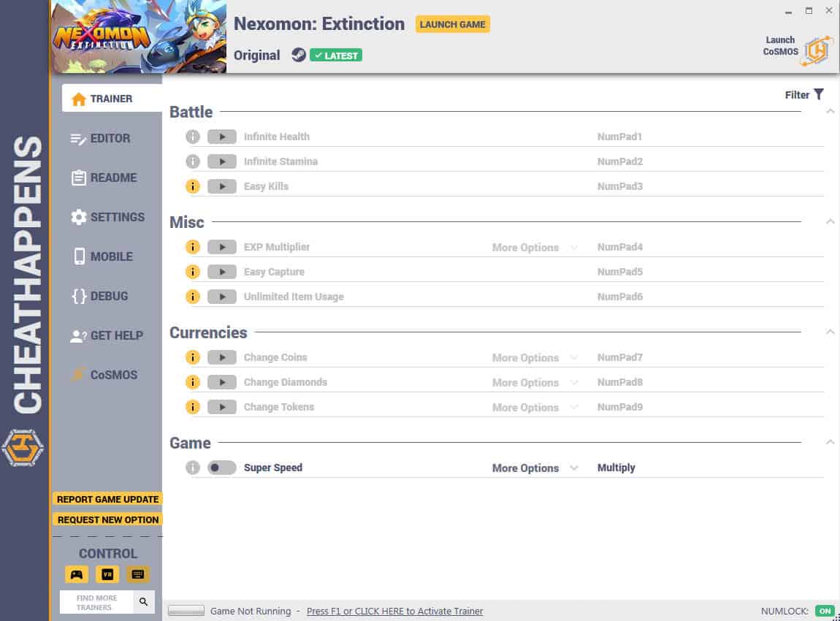
Task: View info for Change Tokens
Action: [x=192, y=407]
